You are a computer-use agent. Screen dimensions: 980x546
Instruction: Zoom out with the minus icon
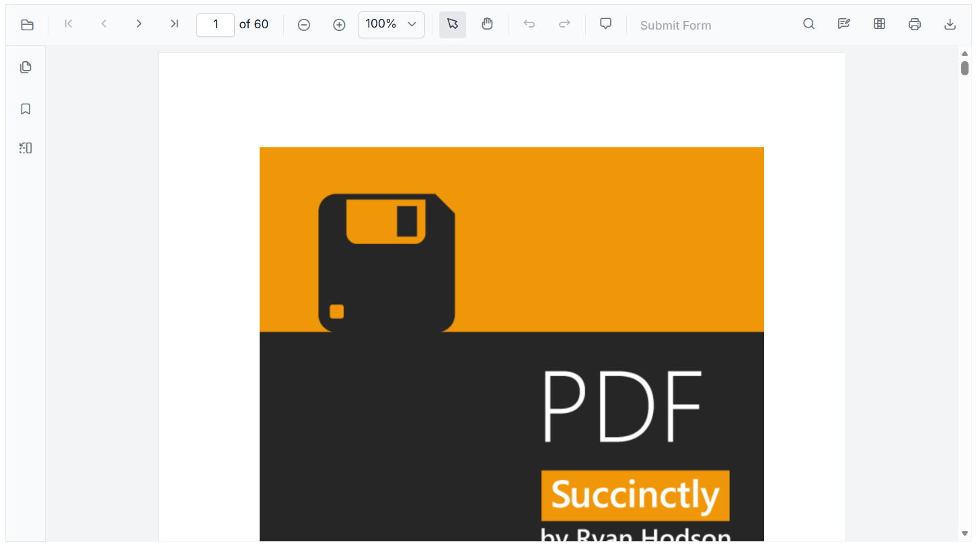(x=304, y=25)
